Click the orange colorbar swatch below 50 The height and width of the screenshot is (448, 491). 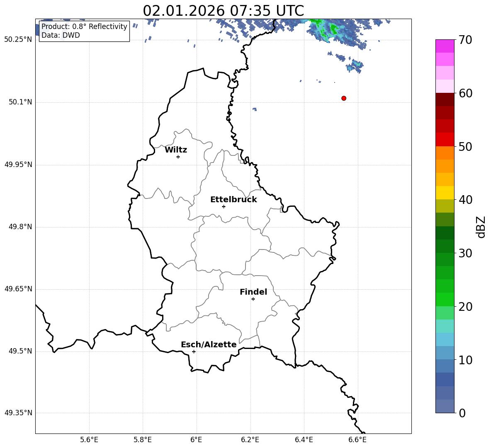click(x=445, y=153)
